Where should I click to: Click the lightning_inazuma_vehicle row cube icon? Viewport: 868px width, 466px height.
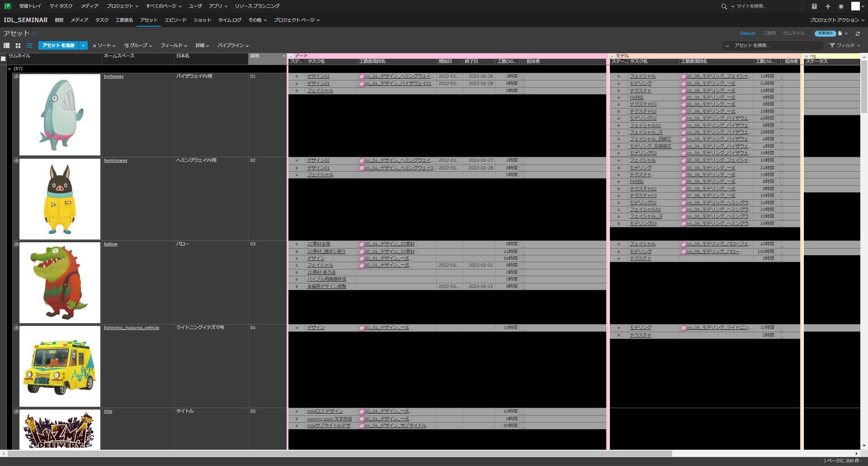[16, 328]
